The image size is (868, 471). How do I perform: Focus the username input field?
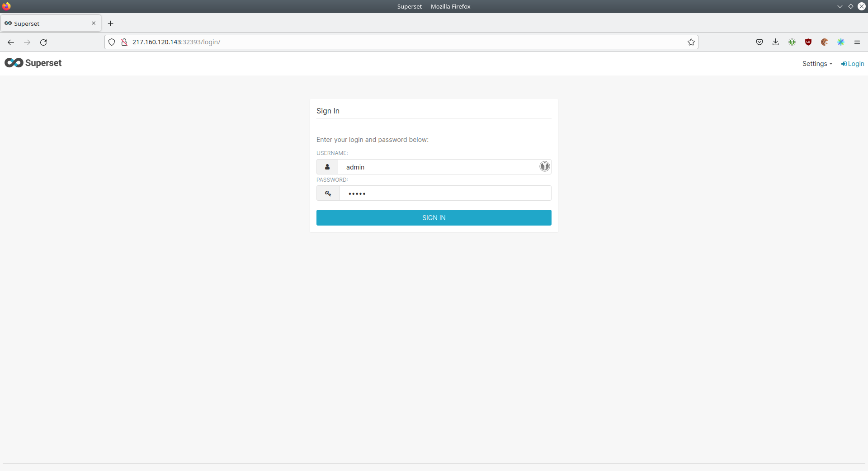(438, 167)
